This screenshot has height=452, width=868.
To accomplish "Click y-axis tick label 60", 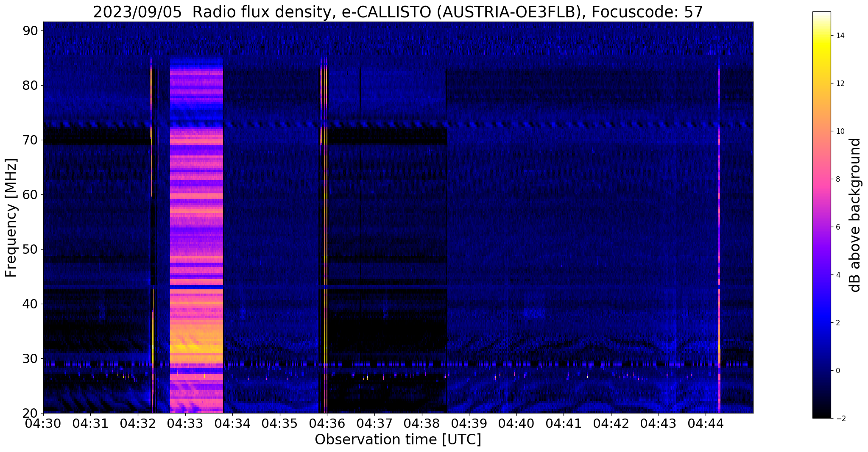I will click(30, 195).
